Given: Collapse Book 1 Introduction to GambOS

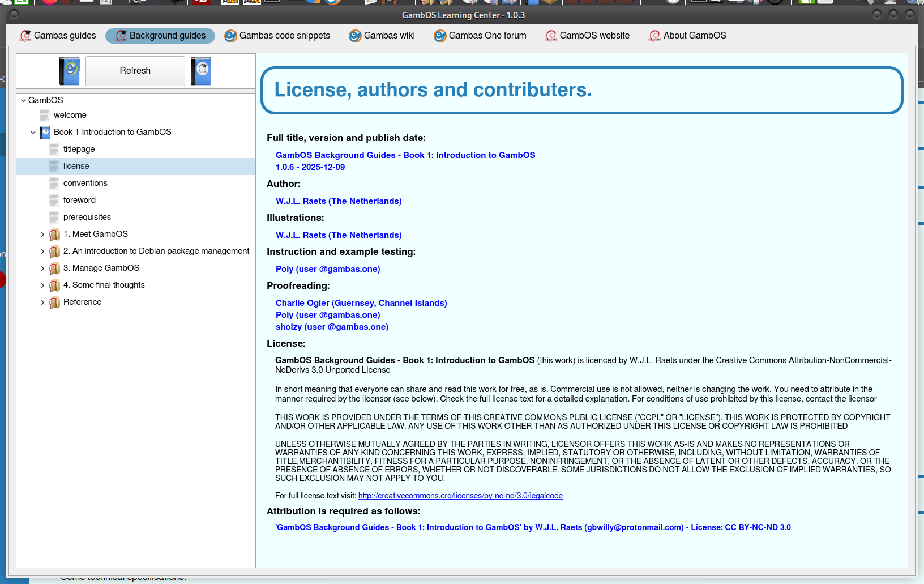Looking at the screenshot, I should pyautogui.click(x=33, y=132).
